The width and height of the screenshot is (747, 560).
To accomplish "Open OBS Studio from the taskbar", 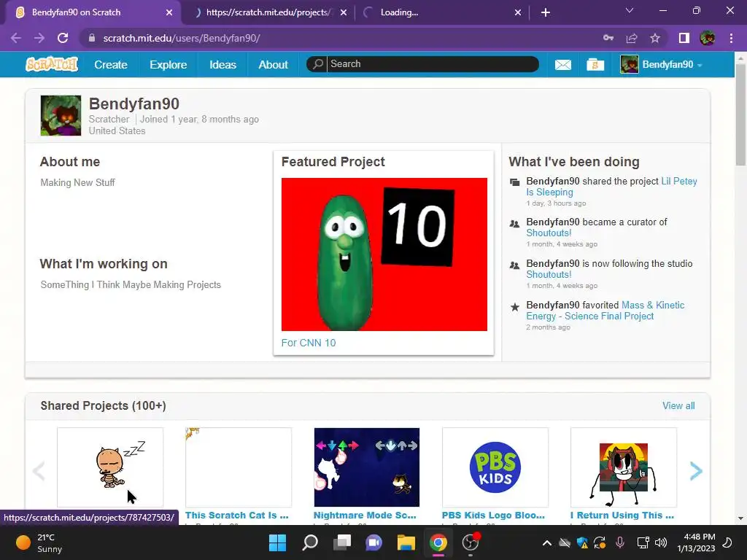I will [471, 542].
